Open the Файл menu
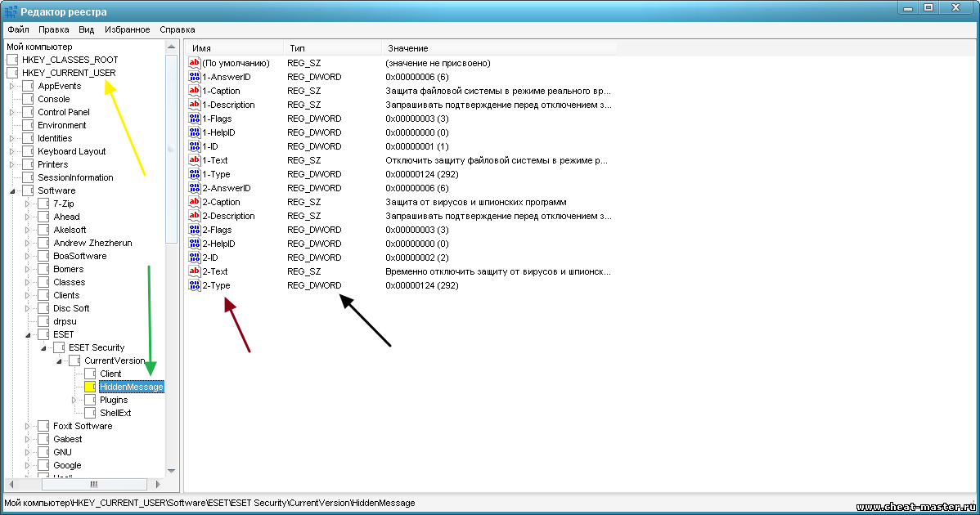The height and width of the screenshot is (515, 980). point(19,29)
